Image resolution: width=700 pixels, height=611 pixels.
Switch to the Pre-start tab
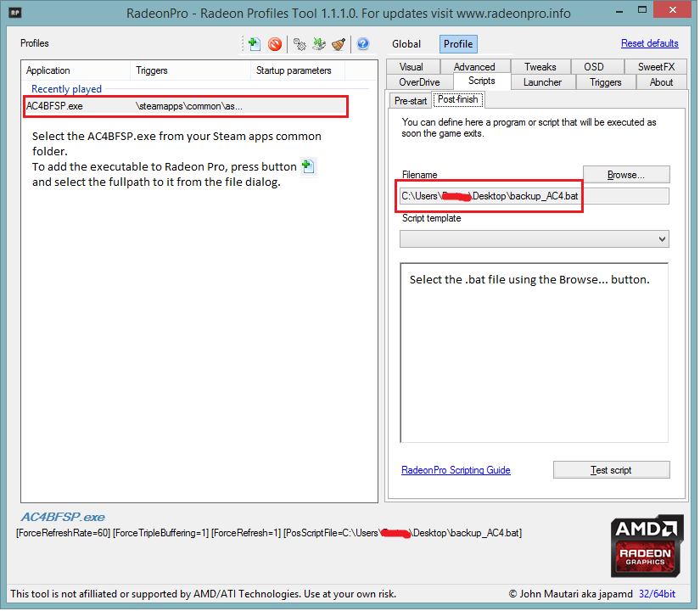click(x=411, y=101)
